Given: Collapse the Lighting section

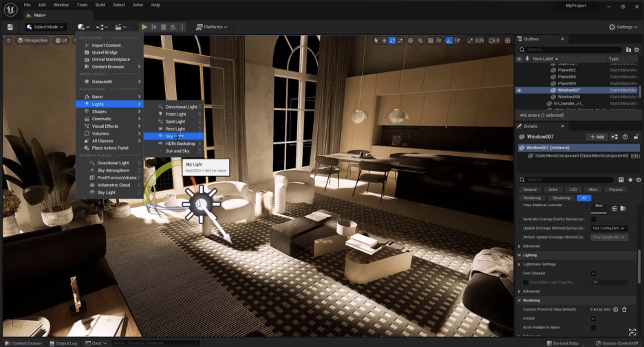Looking at the screenshot, I should point(519,255).
